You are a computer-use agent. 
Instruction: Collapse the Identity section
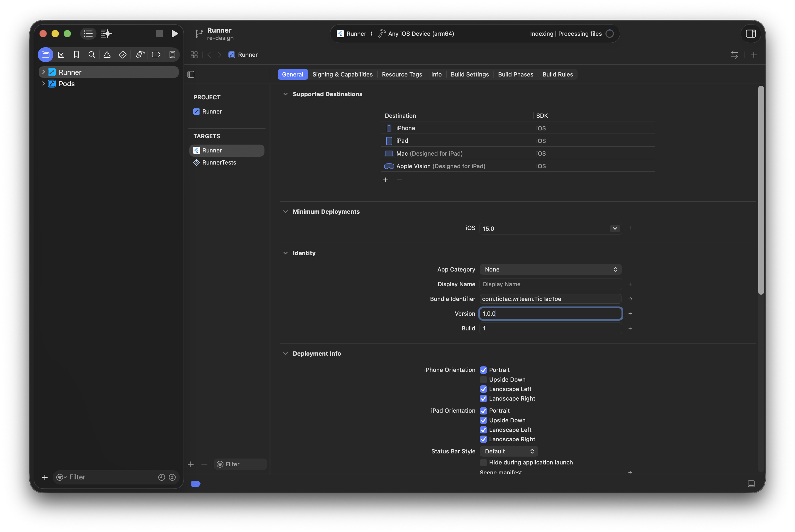(x=285, y=253)
